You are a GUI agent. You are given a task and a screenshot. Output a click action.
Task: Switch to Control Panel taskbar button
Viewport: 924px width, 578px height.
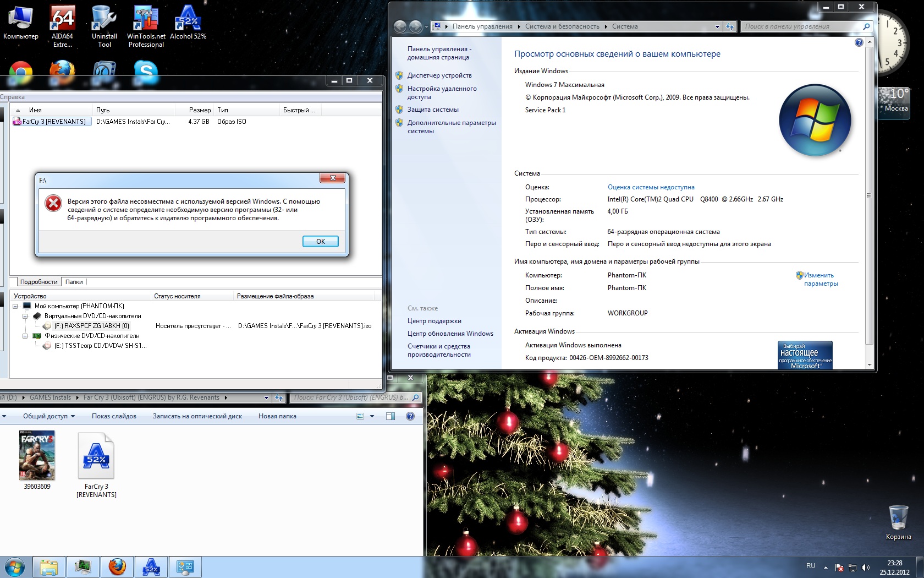[x=185, y=567]
